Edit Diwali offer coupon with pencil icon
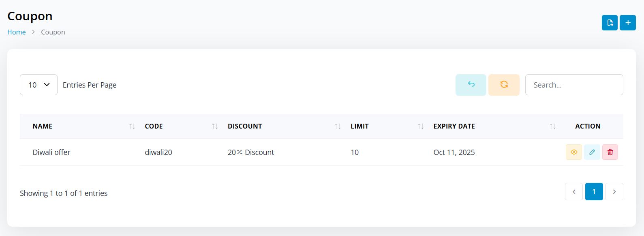This screenshot has width=644, height=236. (592, 152)
